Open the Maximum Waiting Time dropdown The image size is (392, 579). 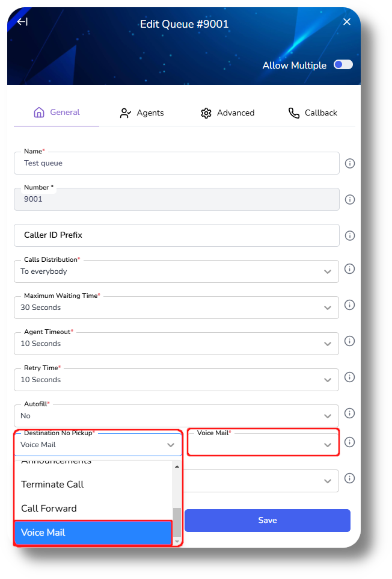point(328,308)
